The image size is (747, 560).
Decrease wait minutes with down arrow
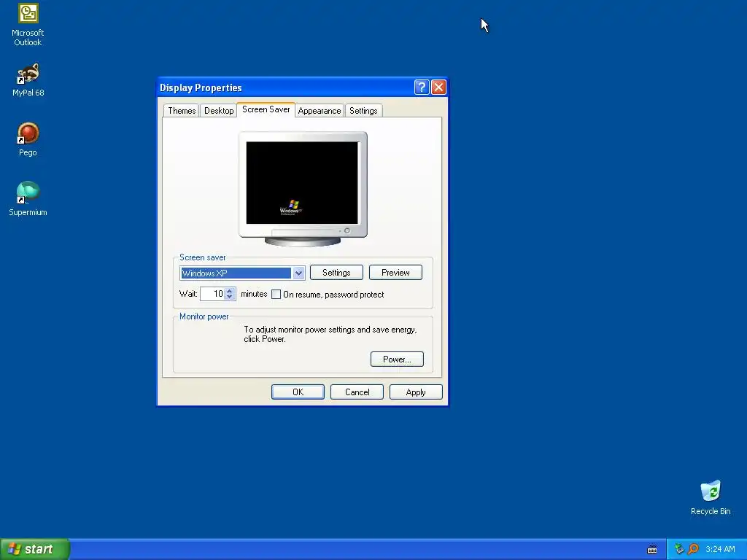tap(230, 297)
